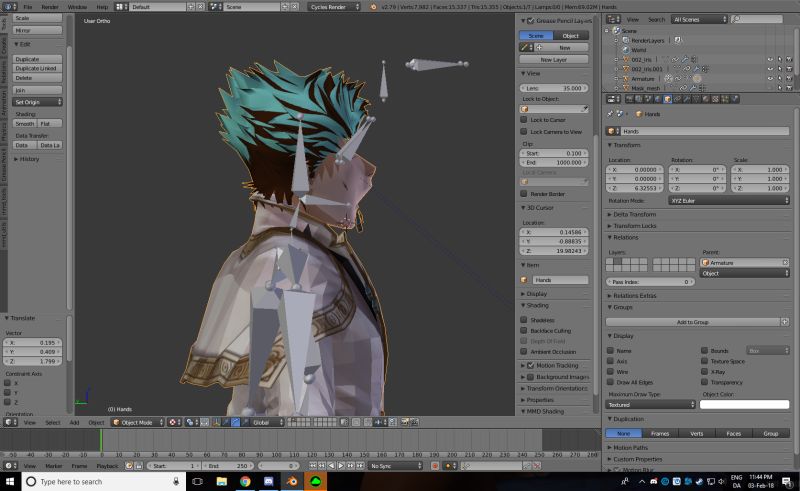This screenshot has height=491, width=800.
Task: Click the pin icon beside Hands breadcrumb
Action: click(x=610, y=114)
